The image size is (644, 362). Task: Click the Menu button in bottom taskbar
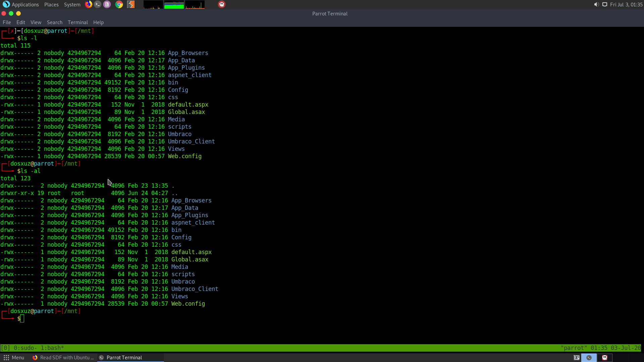(x=14, y=358)
